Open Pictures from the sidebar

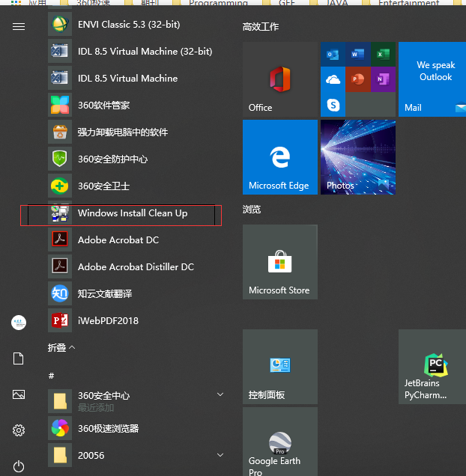[19, 394]
